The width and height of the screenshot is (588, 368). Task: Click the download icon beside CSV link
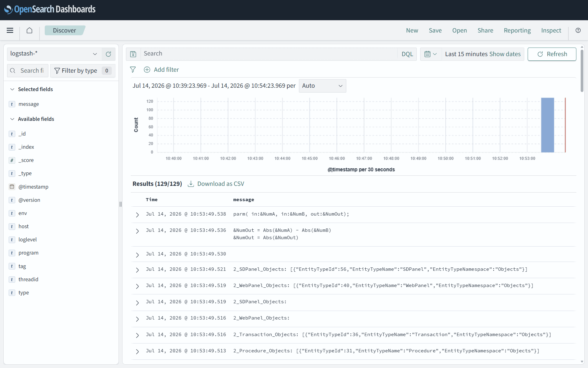(191, 184)
